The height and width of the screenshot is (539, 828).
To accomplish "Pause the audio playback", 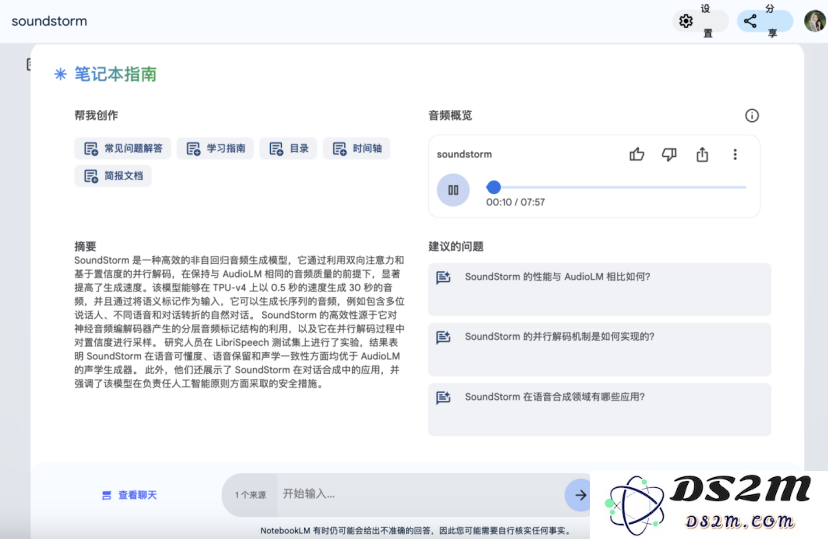I will (453, 190).
